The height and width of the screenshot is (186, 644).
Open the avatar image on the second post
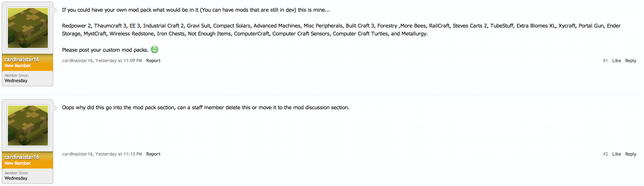tap(28, 126)
